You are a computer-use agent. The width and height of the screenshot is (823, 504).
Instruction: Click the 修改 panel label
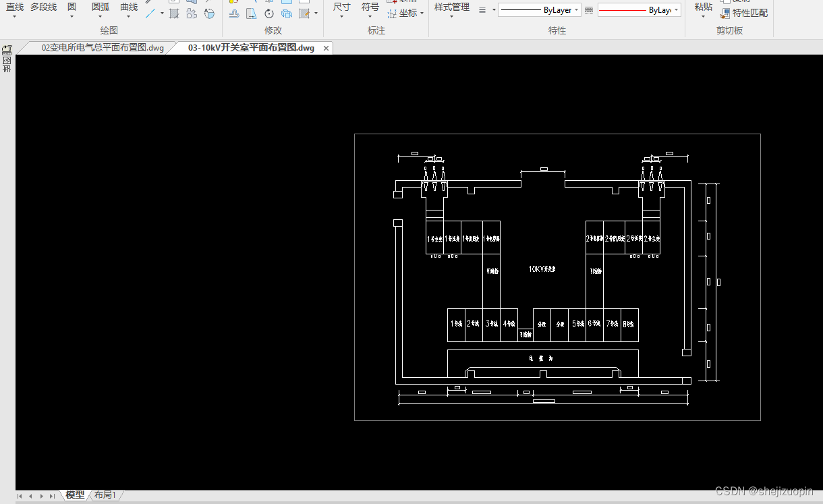pyautogui.click(x=273, y=30)
